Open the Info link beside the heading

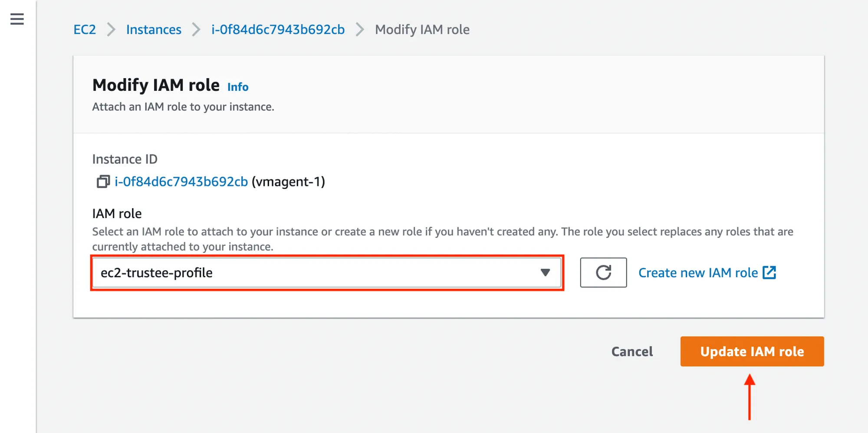coord(238,87)
